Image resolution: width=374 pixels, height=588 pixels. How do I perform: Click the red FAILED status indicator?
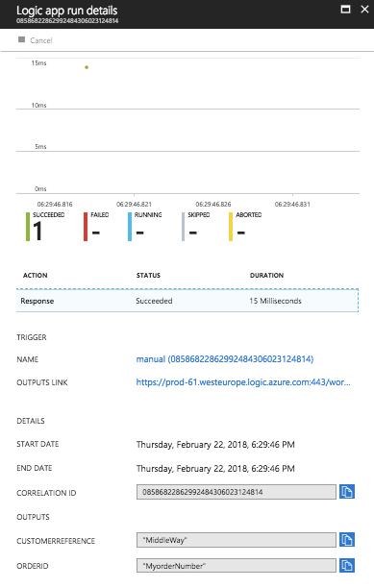[x=86, y=227]
